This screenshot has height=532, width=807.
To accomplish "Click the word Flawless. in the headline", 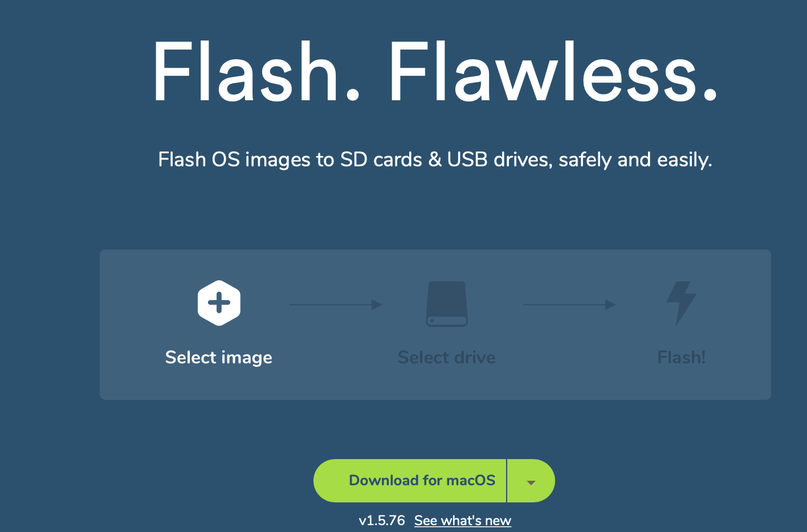I will (553, 72).
